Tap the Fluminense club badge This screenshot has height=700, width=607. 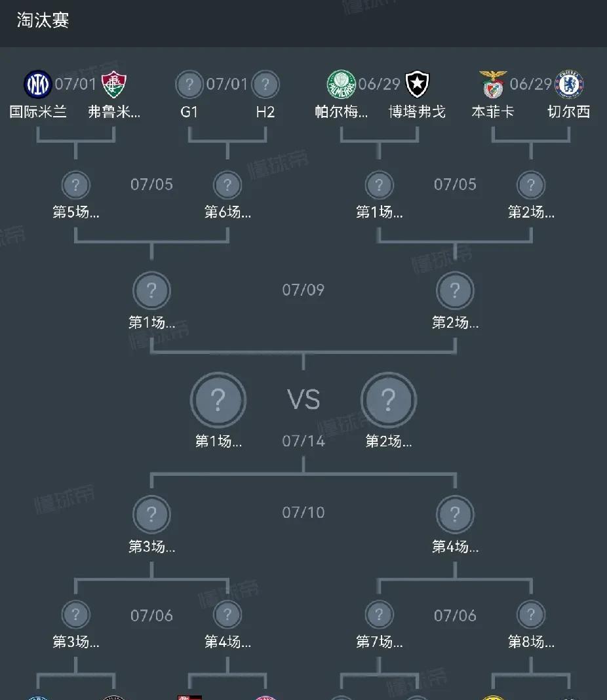click(114, 85)
